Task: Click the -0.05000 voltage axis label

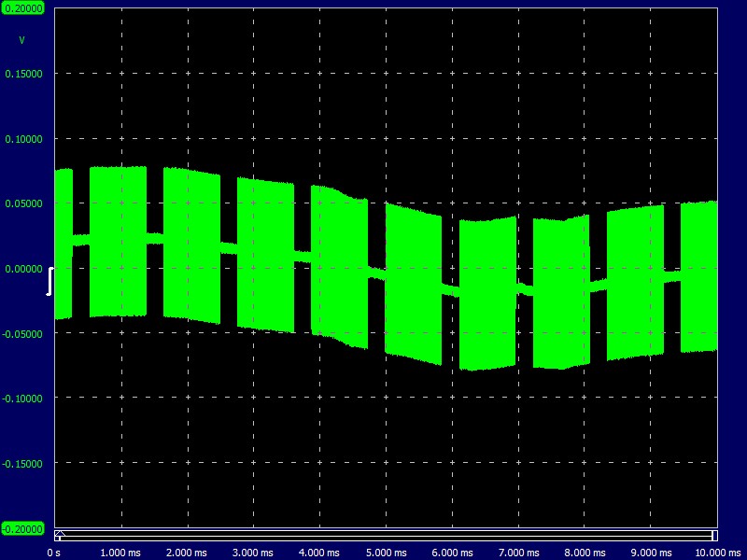Action: point(22,334)
